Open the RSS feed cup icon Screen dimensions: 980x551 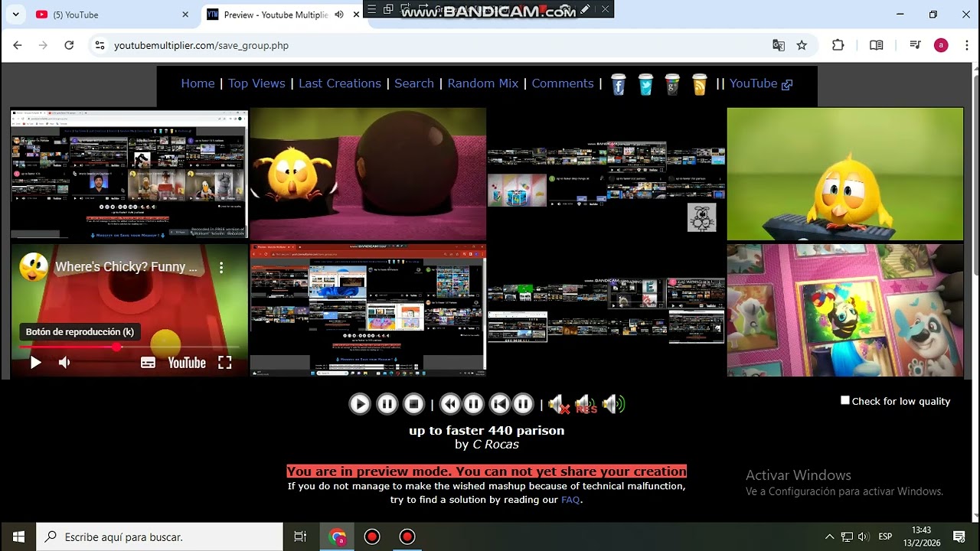[x=699, y=84]
